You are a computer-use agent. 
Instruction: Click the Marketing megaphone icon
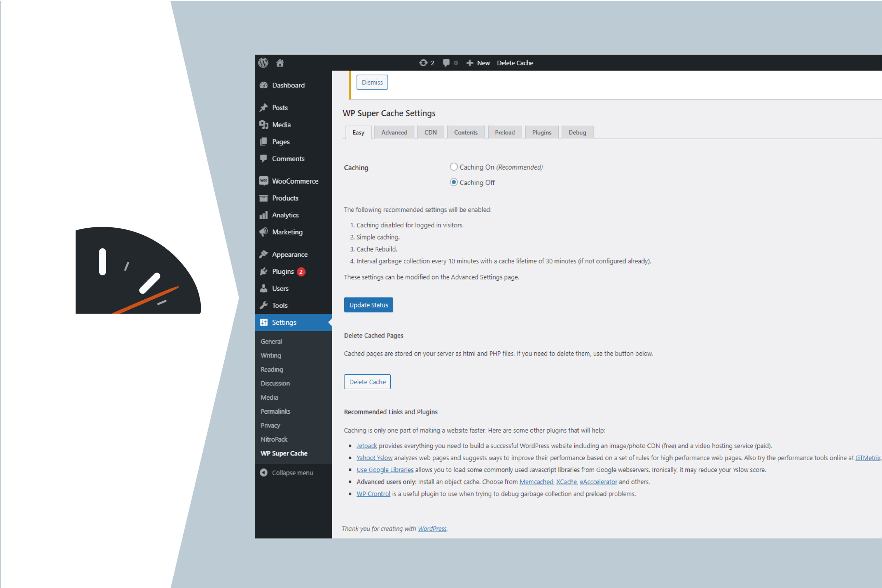click(x=264, y=232)
